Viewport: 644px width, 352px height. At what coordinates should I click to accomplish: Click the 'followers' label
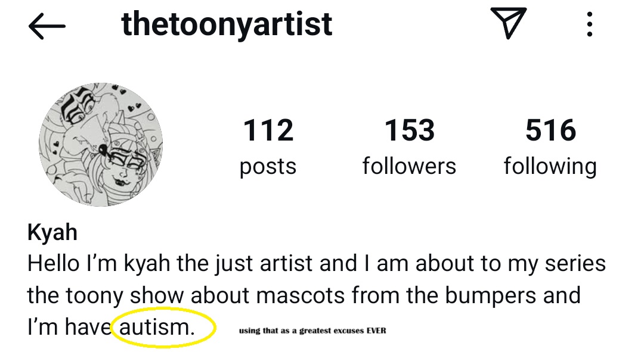point(409,166)
